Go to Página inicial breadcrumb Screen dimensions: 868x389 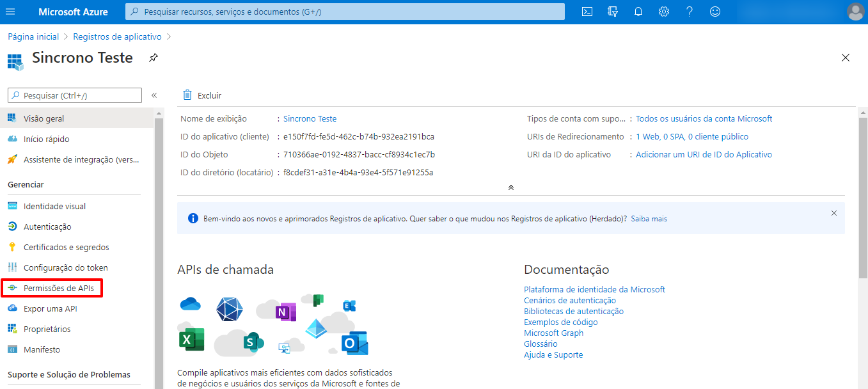[x=33, y=36]
